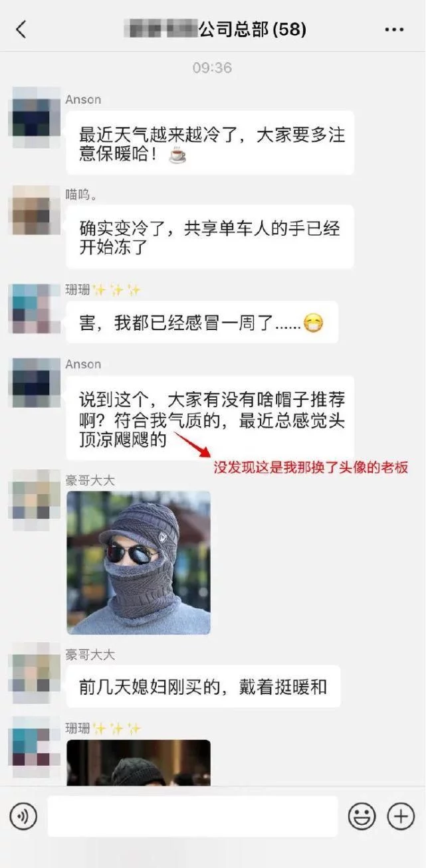Image resolution: width=426 pixels, height=868 pixels.
Task: Tap the 豪哥大大 name above photo
Action: 90,480
